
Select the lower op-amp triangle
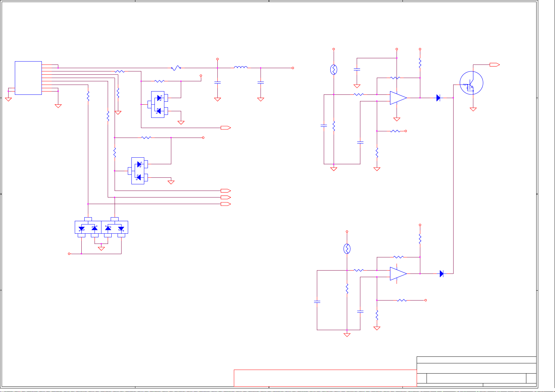[398, 274]
